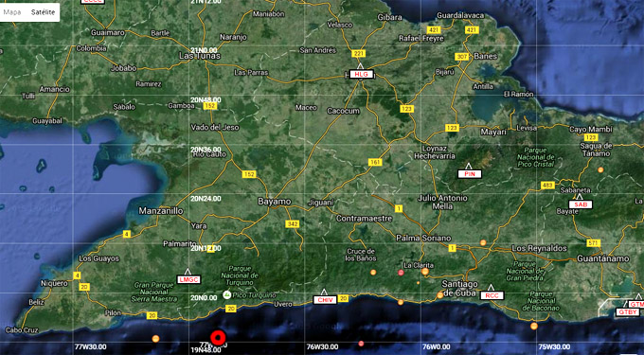Switch to the Mapa view
The height and width of the screenshot is (355, 644).
(12, 12)
